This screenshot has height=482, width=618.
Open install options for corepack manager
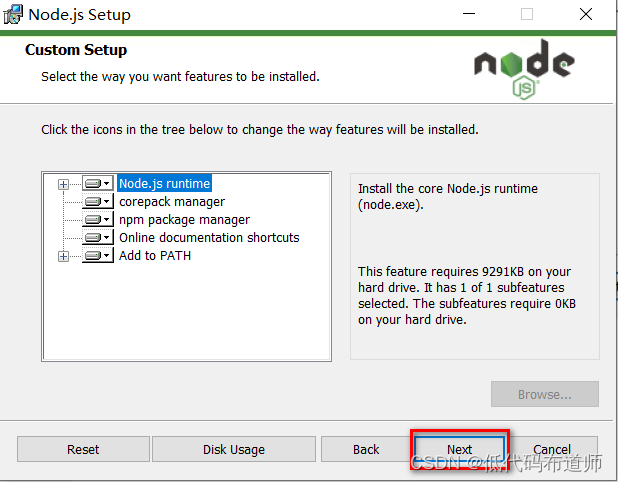(x=98, y=202)
